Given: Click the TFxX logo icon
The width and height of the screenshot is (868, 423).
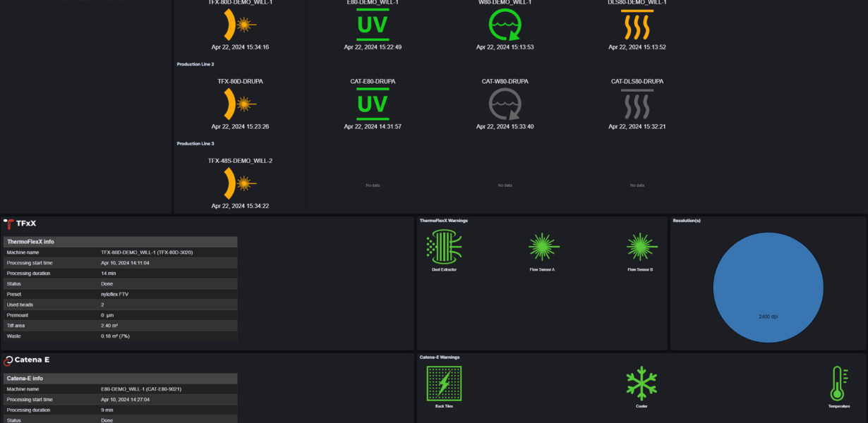Looking at the screenshot, I should tap(8, 223).
